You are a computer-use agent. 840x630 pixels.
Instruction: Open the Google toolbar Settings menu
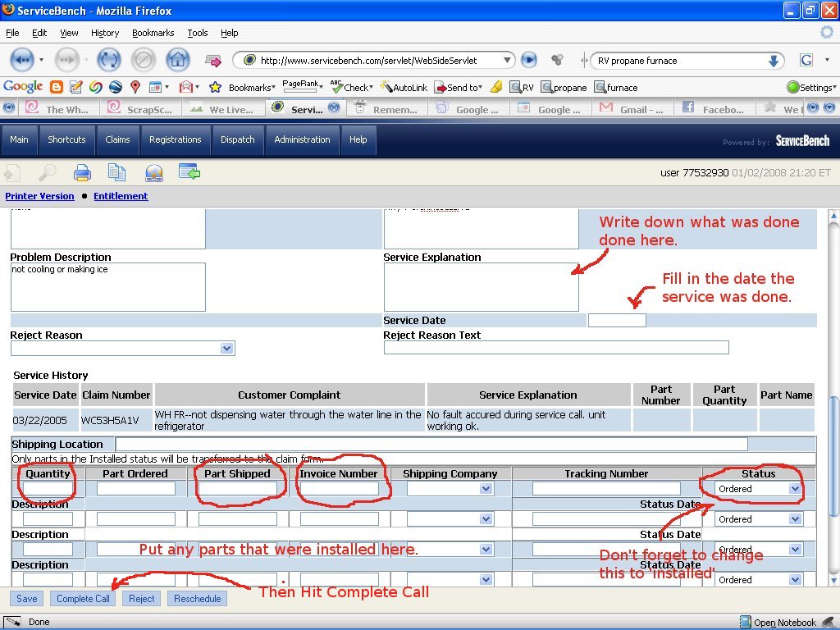click(x=811, y=87)
